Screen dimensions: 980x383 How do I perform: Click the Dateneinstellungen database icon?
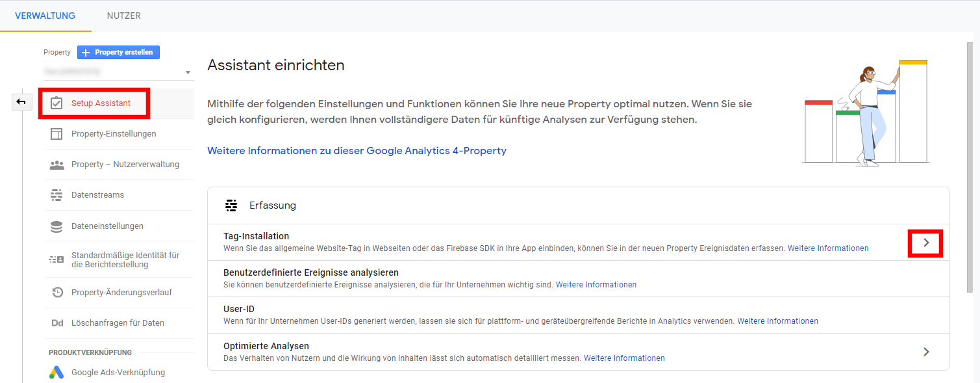(57, 226)
